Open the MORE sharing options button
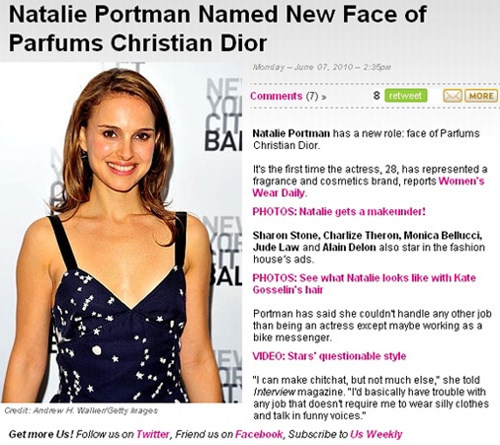This screenshot has height=445, width=500. point(481,96)
